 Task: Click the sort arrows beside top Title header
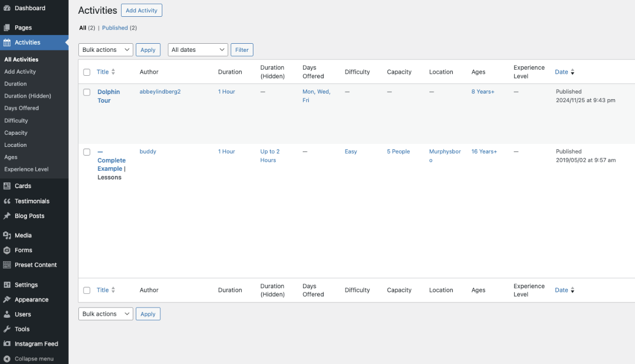click(113, 72)
